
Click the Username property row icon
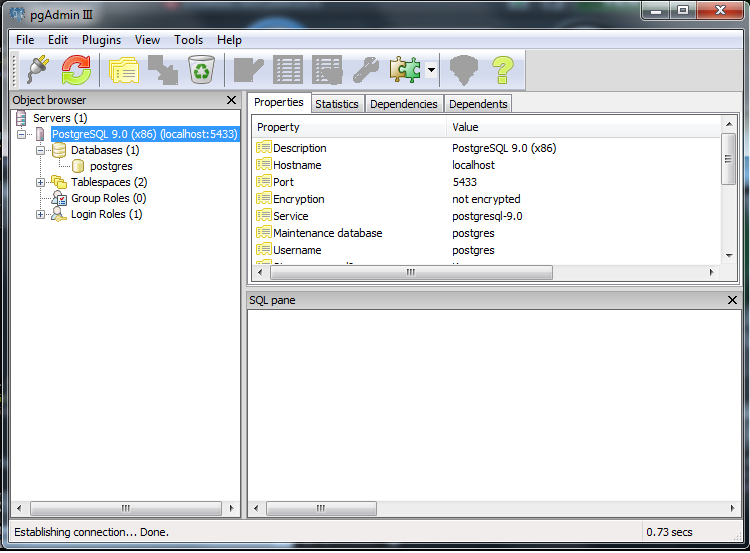[x=264, y=249]
